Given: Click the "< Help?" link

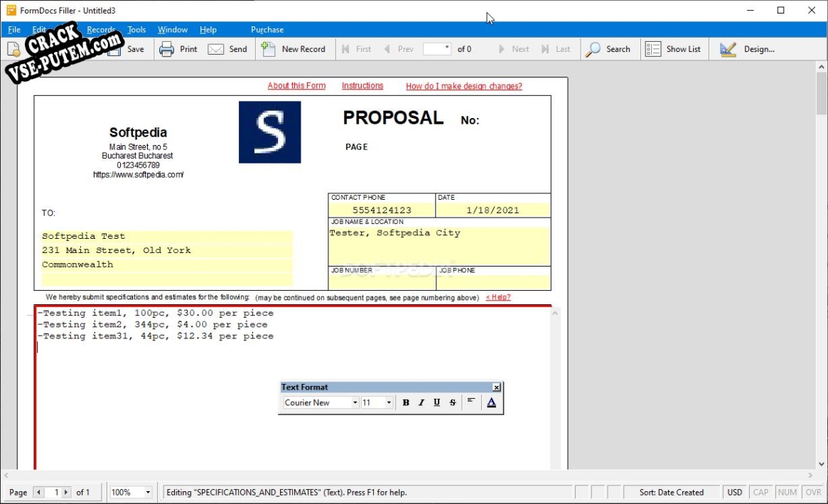Looking at the screenshot, I should 498,297.
